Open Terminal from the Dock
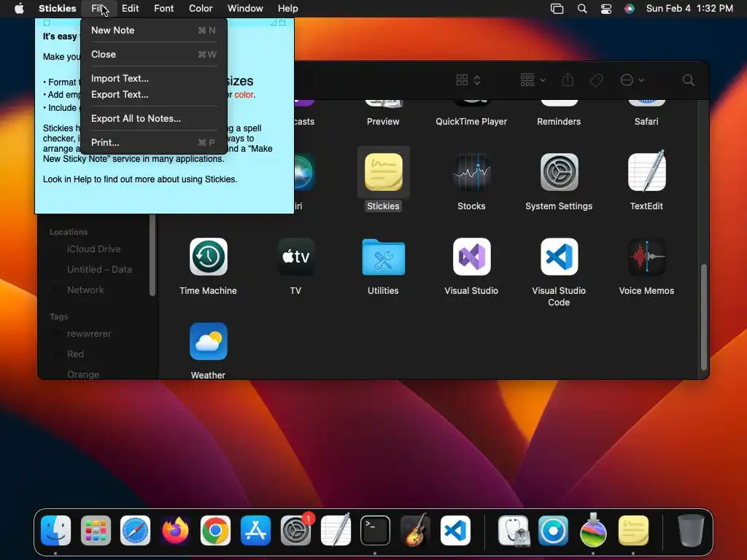Viewport: 747px width, 560px height. coord(375,530)
